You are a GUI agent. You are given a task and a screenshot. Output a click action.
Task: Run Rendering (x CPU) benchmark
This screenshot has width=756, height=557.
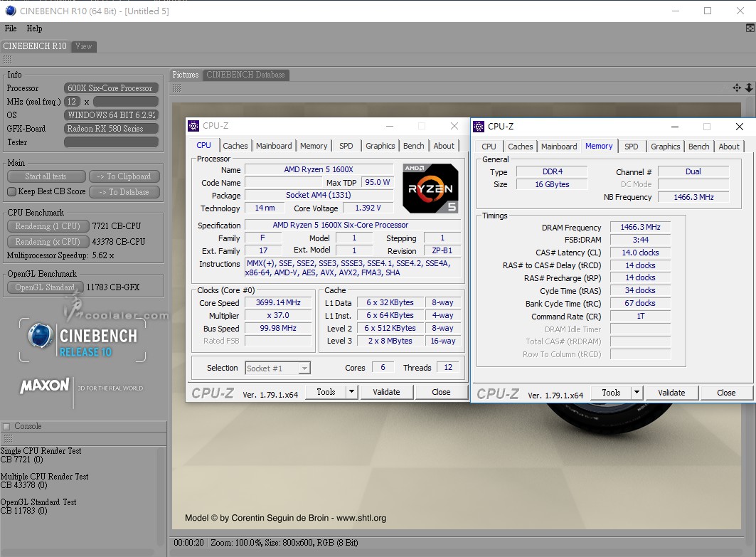[x=48, y=242]
